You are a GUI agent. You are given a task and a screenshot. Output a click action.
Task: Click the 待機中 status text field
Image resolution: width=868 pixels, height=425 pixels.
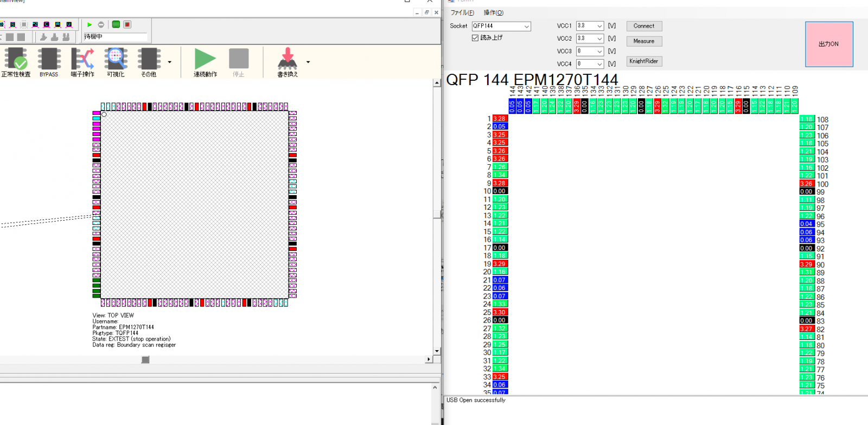[115, 36]
